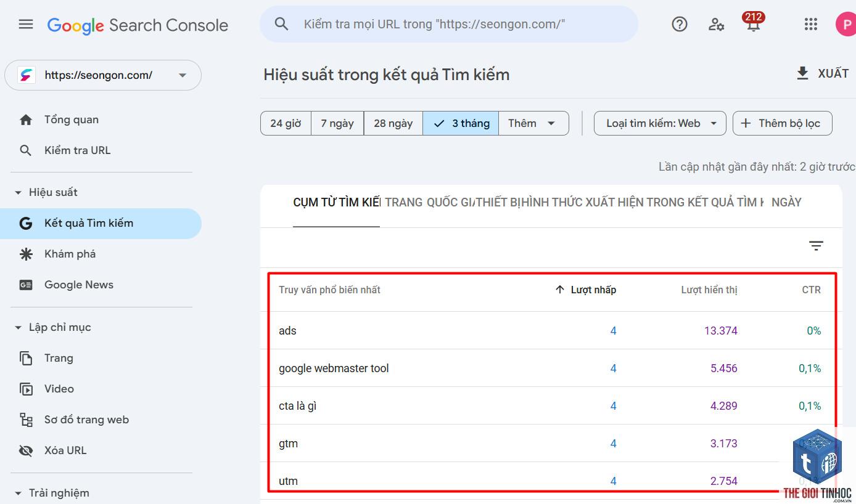The image size is (856, 504).
Task: Click the 'gtm' query row
Action: (x=552, y=444)
